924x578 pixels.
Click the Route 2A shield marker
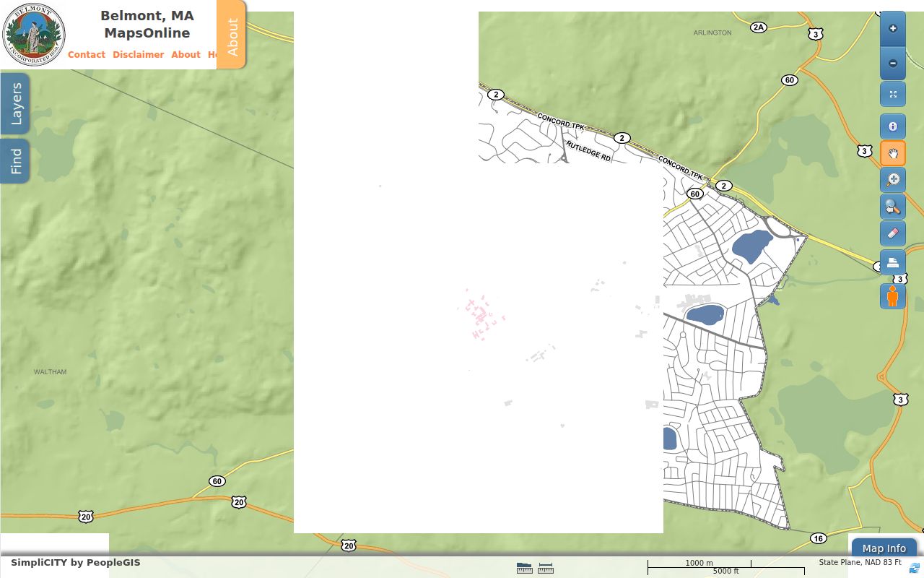pyautogui.click(x=758, y=27)
